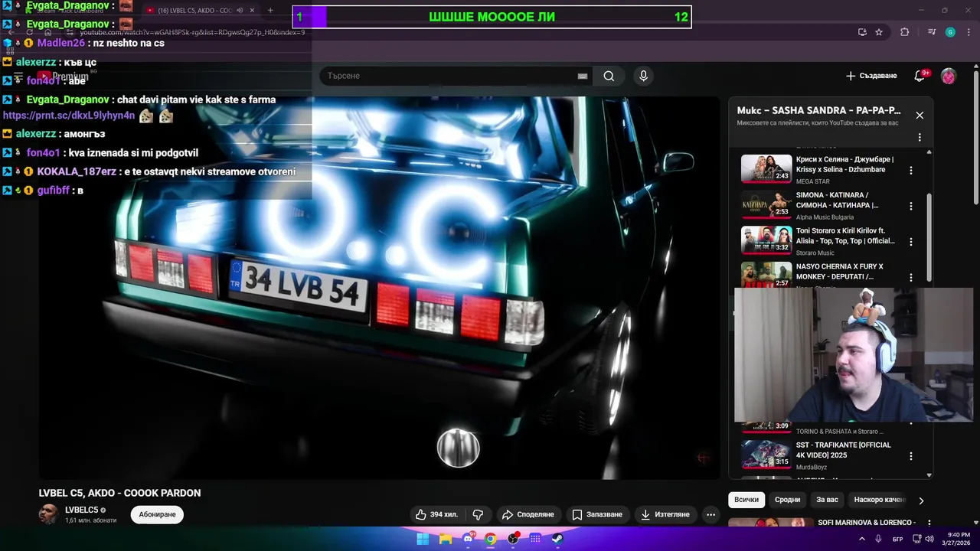980x551 pixels.
Task: Open Windows Start menu
Action: [x=423, y=539]
